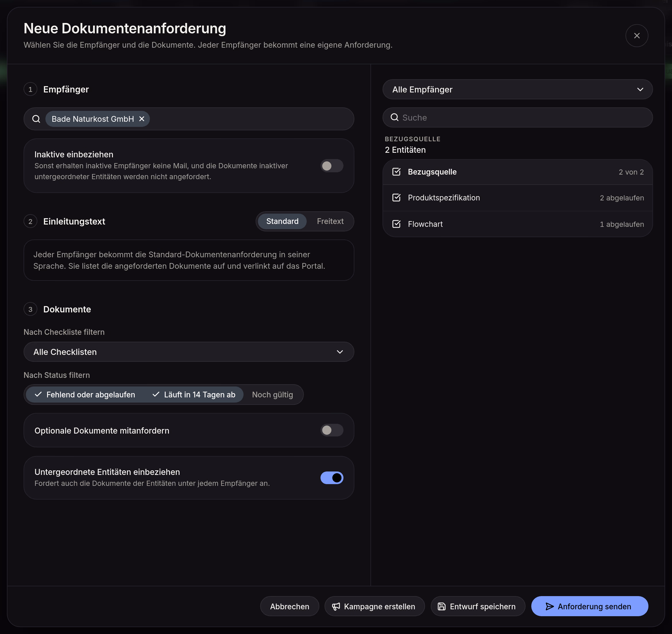Remove the Bade Naturkost GmbH recipient chip
Screen dimensions: 672x634
pos(142,119)
